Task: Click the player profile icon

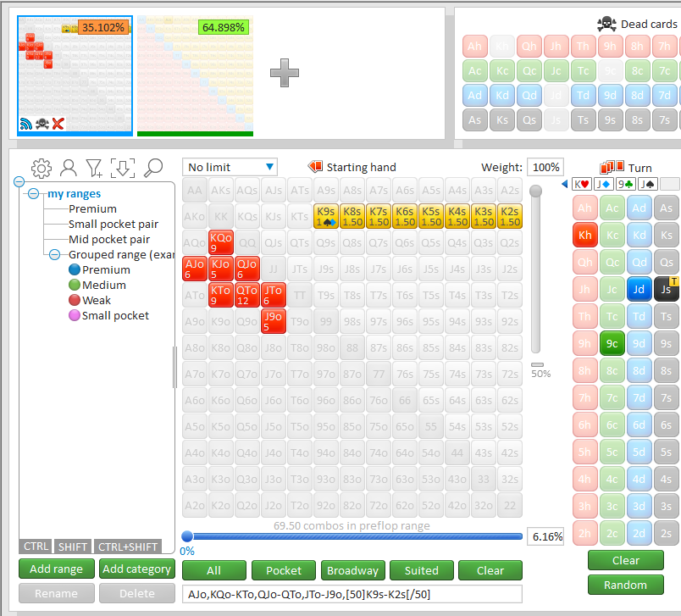Action: coord(69,168)
